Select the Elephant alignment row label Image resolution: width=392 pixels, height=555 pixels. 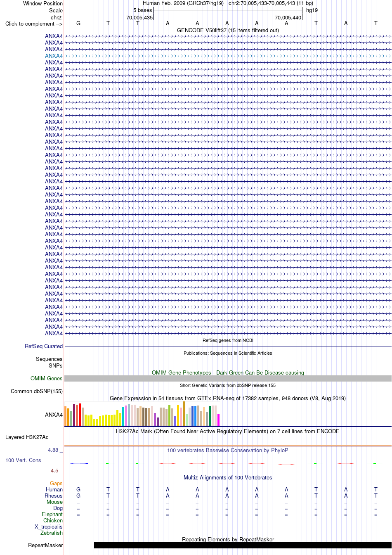52,514
